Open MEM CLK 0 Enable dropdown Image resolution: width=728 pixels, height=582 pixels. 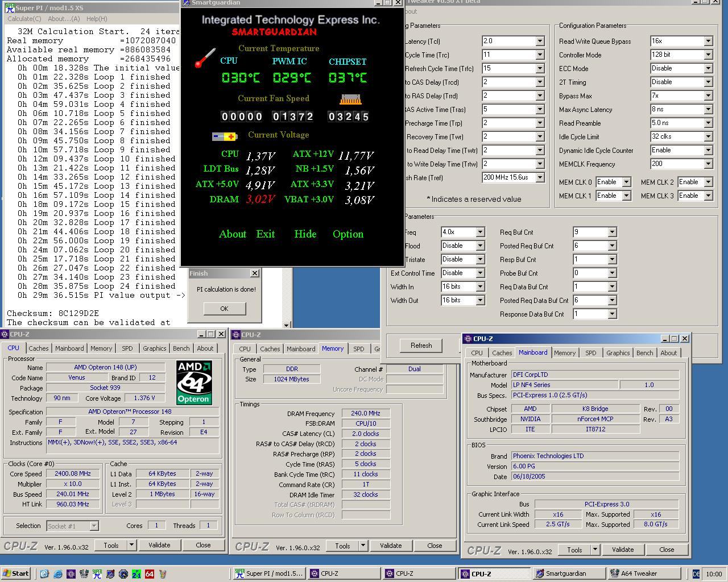coord(626,182)
